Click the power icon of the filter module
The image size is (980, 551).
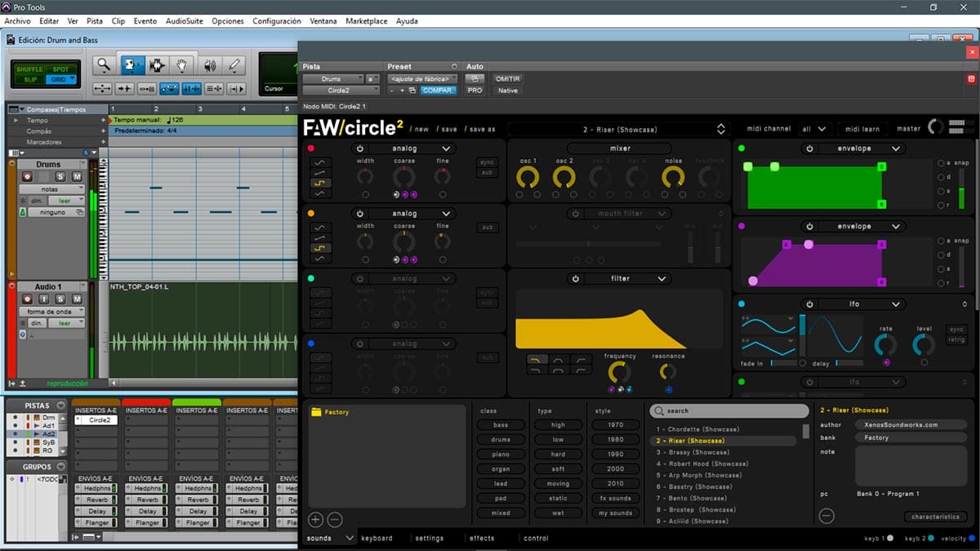(576, 278)
